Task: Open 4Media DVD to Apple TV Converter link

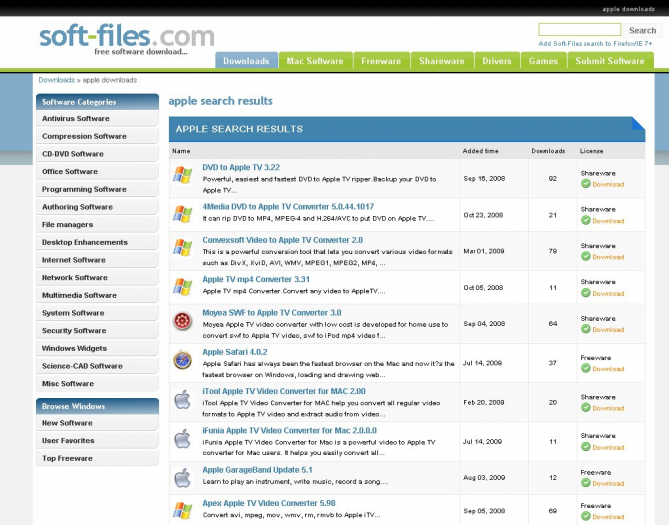Action: [x=288, y=207]
